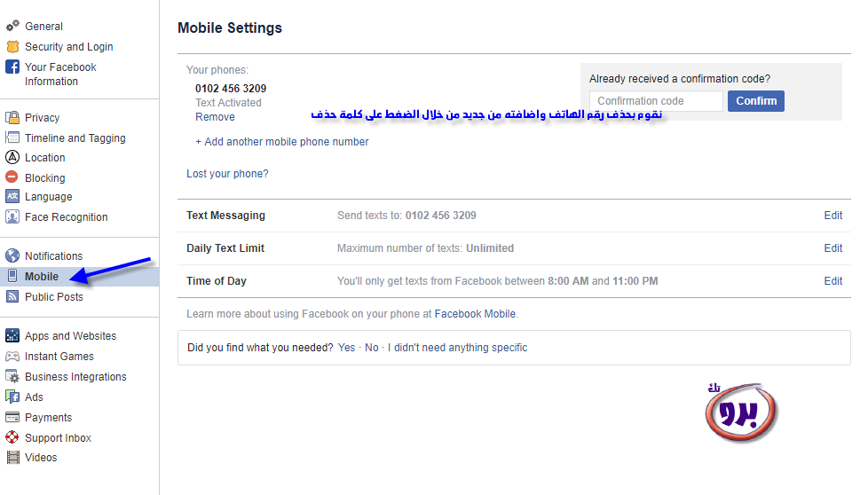Image resolution: width=868 pixels, height=495 pixels.
Task: Focus the Confirmation code input field
Action: [656, 101]
